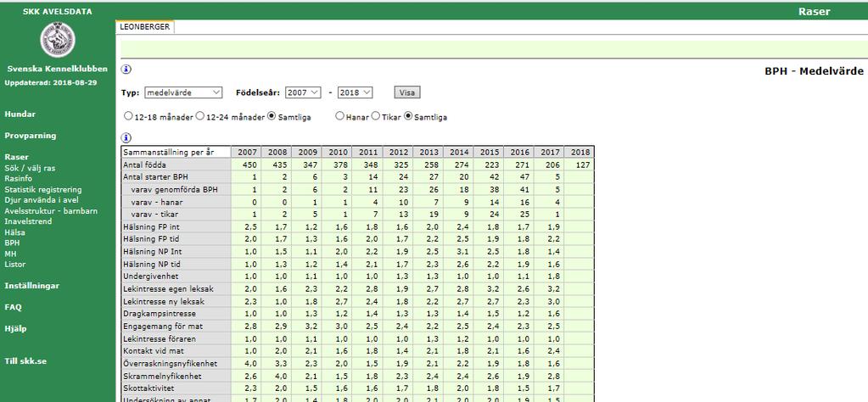Open Hundar in the sidebar
This screenshot has width=868, height=402.
[20, 114]
